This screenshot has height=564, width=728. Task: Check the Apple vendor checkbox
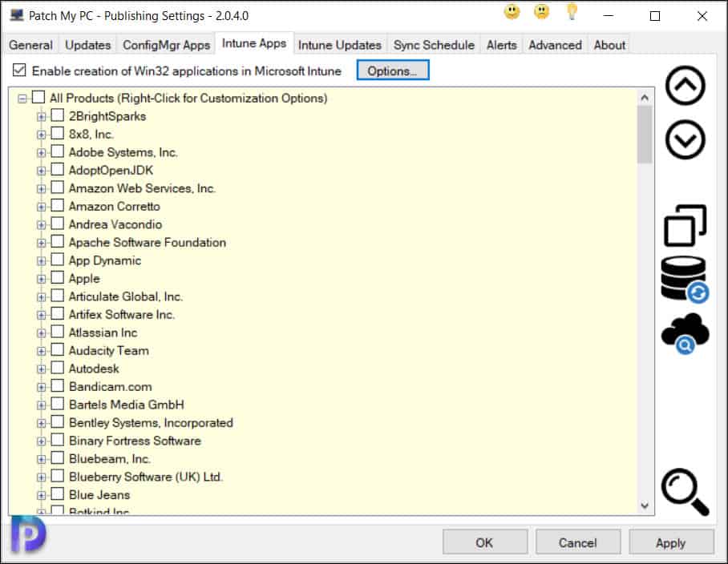pyautogui.click(x=57, y=277)
